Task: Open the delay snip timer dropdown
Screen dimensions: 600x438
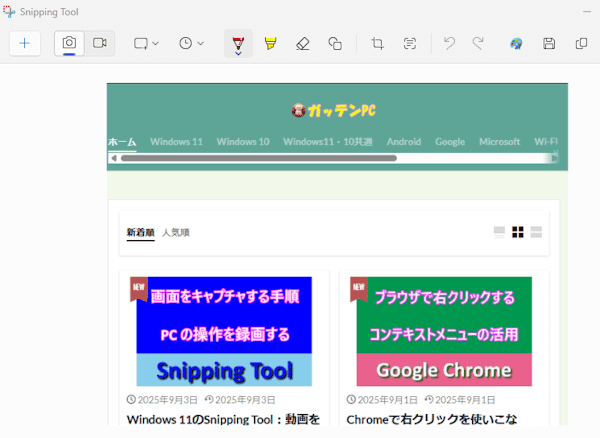Action: [x=191, y=44]
